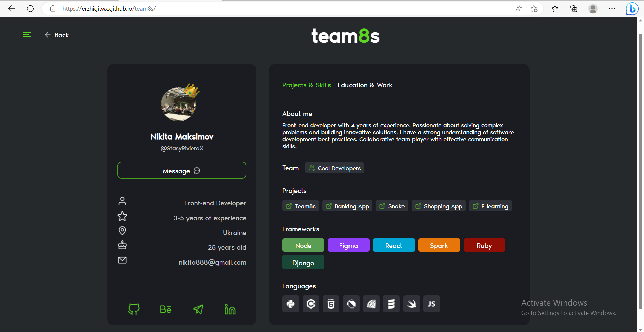Click the Message button
This screenshot has height=332, width=644.
coord(182,171)
